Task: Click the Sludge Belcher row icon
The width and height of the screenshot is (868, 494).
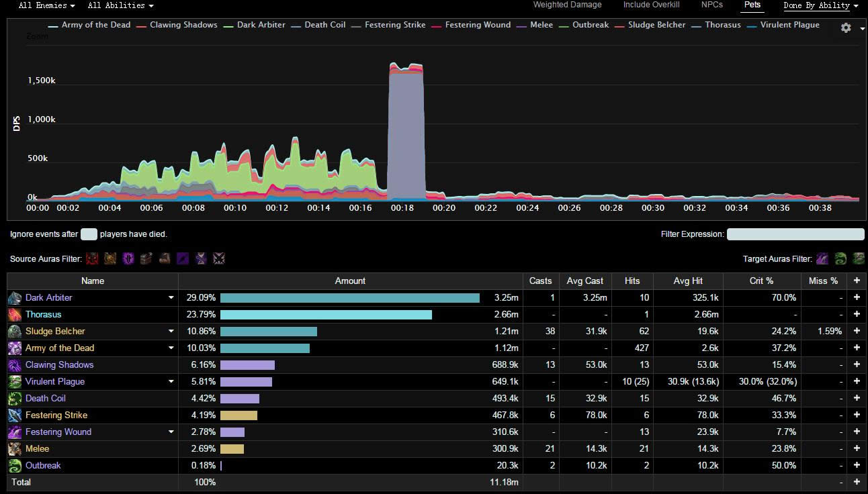Action: click(15, 331)
